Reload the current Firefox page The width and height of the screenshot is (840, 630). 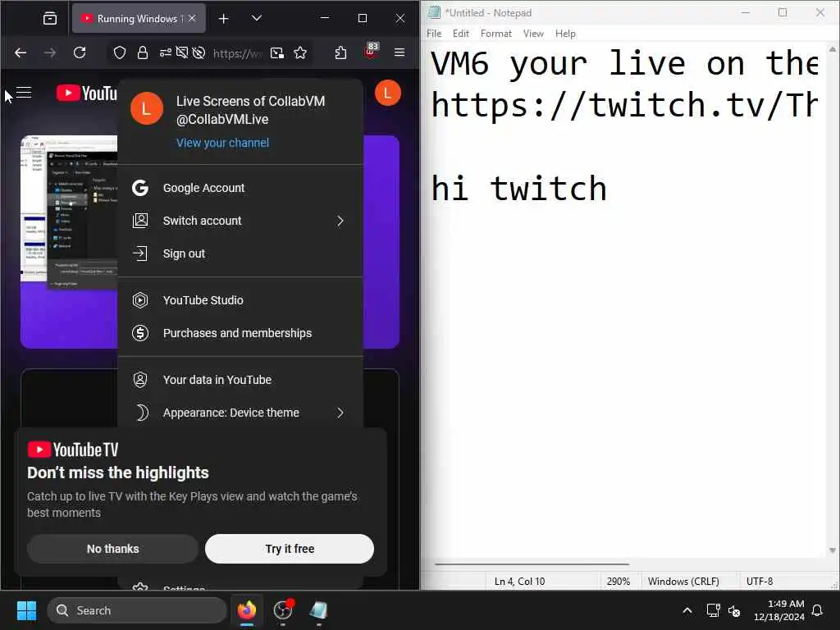80,52
